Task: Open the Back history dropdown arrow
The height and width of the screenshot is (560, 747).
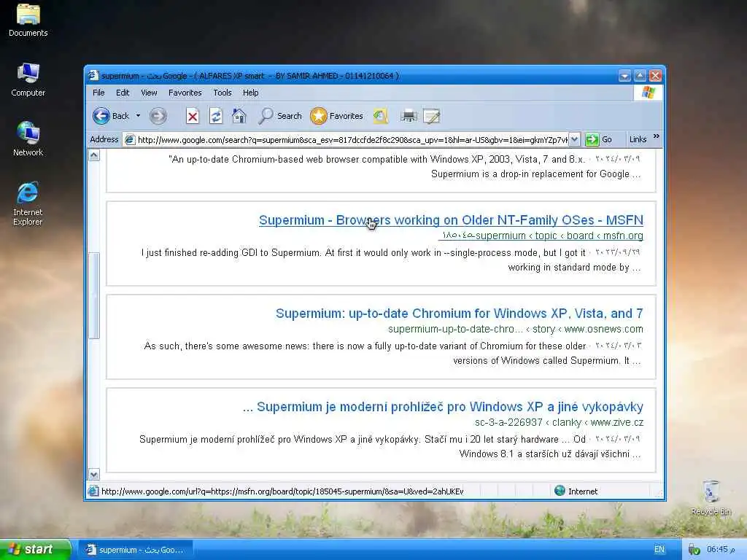Action: tap(138, 116)
